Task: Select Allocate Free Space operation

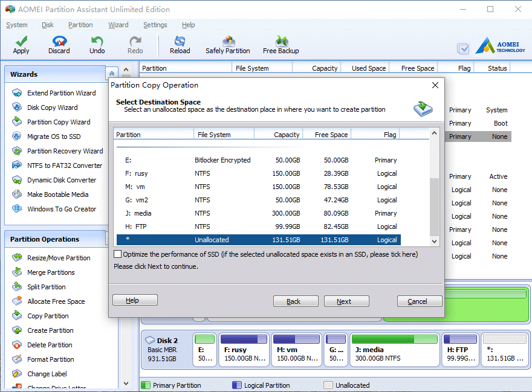Action: (56, 301)
